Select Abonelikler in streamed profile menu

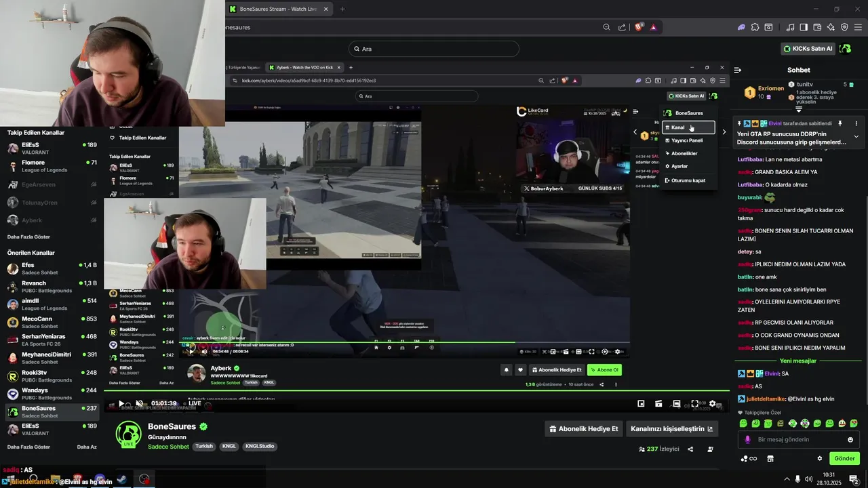tap(688, 154)
